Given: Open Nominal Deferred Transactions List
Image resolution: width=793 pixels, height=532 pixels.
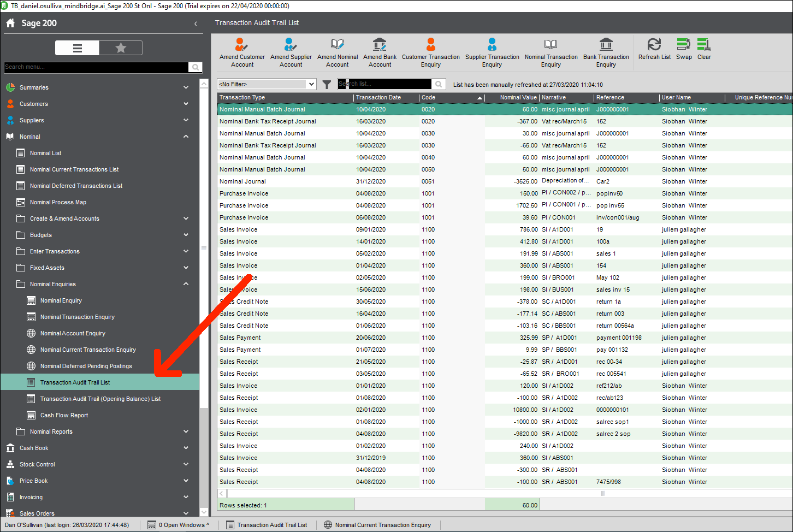Looking at the screenshot, I should [x=76, y=186].
